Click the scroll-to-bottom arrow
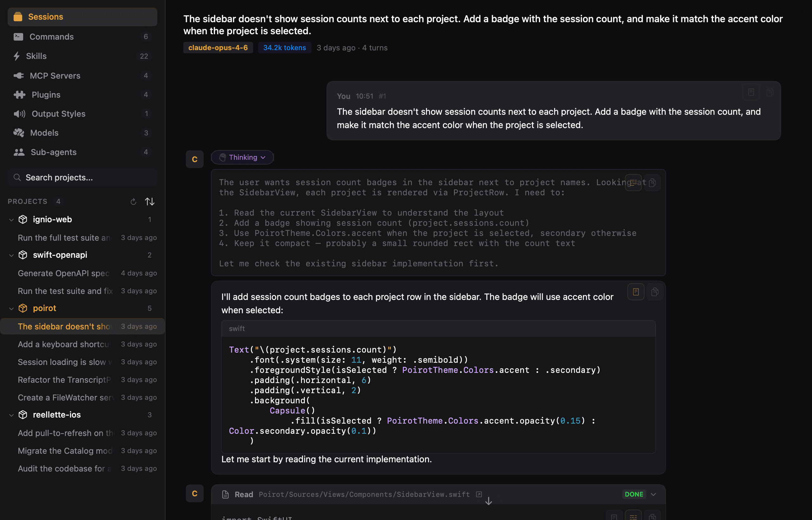This screenshot has width=812, height=520. (488, 501)
